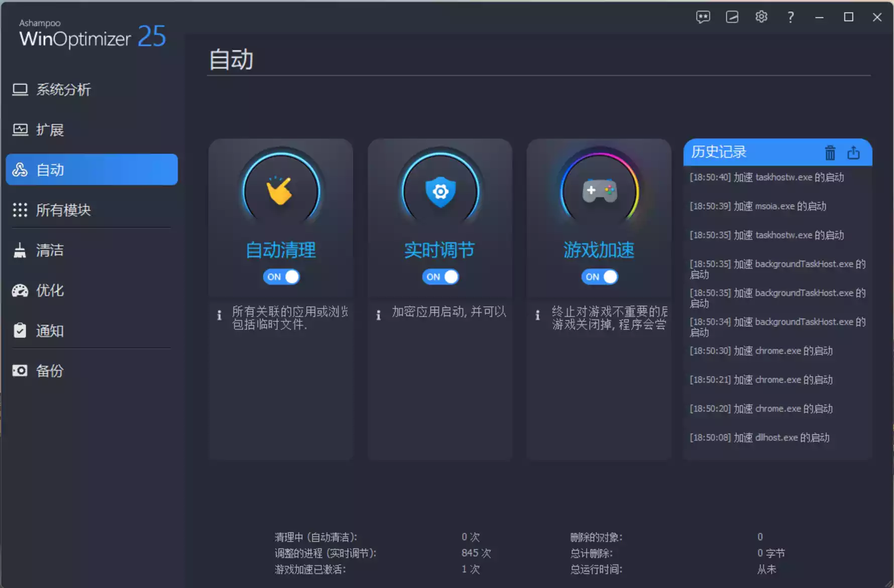Click the 游戏加速 title link
The width and height of the screenshot is (894, 588).
[x=599, y=250]
